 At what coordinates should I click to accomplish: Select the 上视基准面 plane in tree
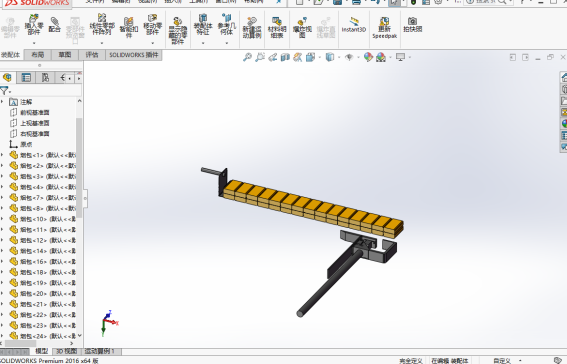pos(30,123)
